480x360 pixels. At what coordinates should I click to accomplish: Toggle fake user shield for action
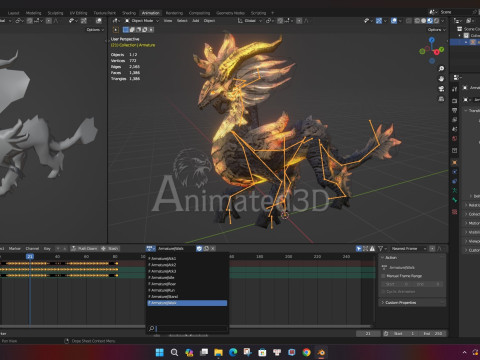(x=199, y=248)
